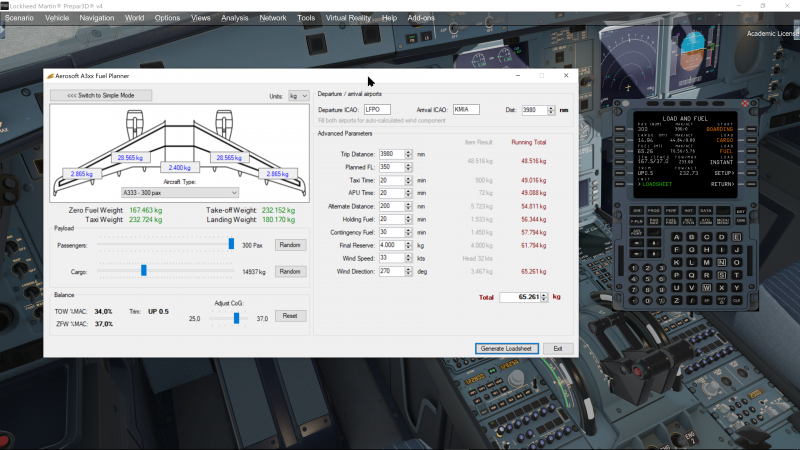
Task: Click the CLR key on MCDU keypad
Action: 737,300
